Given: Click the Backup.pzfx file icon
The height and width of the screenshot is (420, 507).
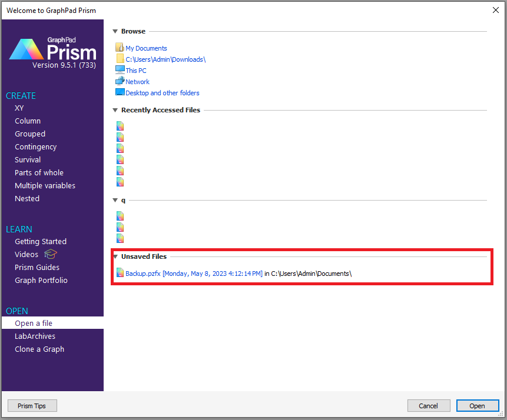Looking at the screenshot, I should pyautogui.click(x=120, y=273).
